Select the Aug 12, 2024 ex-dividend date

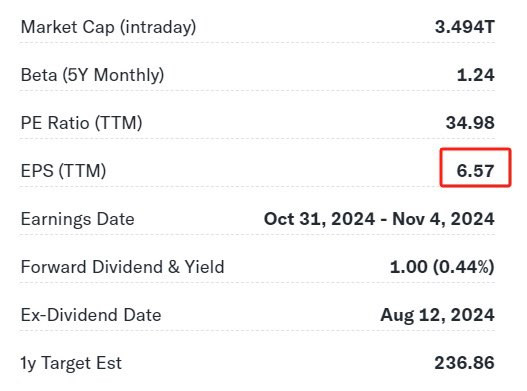click(437, 315)
